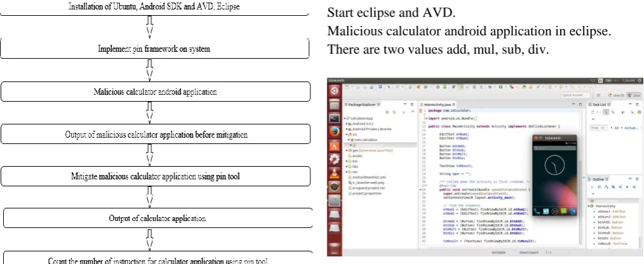Open the Files manager from the Ubuntu dock
The height and width of the screenshot is (264, 644).
click(334, 105)
